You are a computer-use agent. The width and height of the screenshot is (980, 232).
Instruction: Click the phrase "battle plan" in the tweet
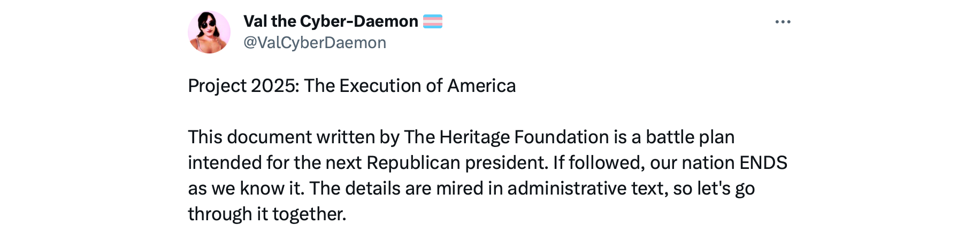pos(690,137)
